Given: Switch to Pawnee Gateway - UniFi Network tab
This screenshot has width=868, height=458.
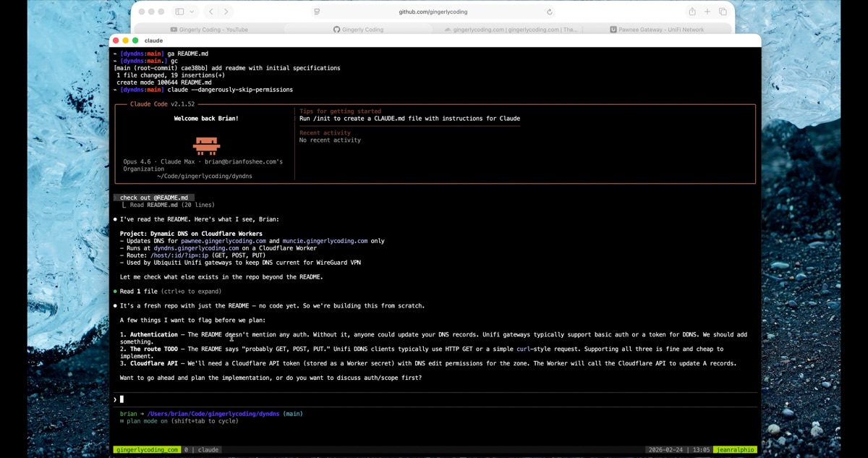Looking at the screenshot, I should [x=657, y=30].
